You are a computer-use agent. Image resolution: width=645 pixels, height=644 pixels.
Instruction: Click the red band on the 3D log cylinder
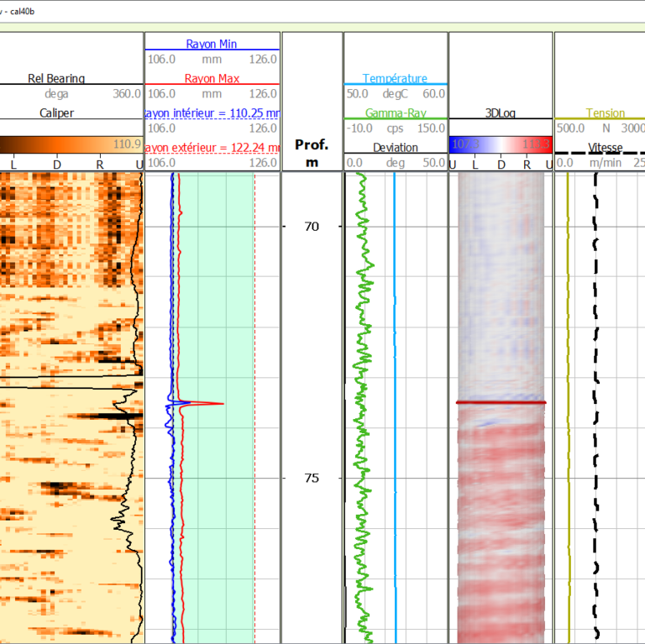[x=501, y=403]
